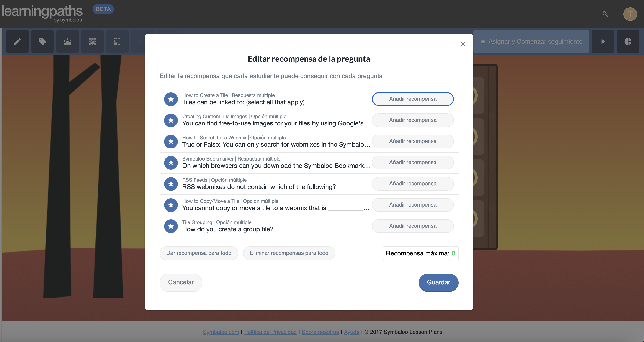Screen dimensions: 644x342
Task: Click text 'How do you create a group tile?'
Action: coord(227,229)
